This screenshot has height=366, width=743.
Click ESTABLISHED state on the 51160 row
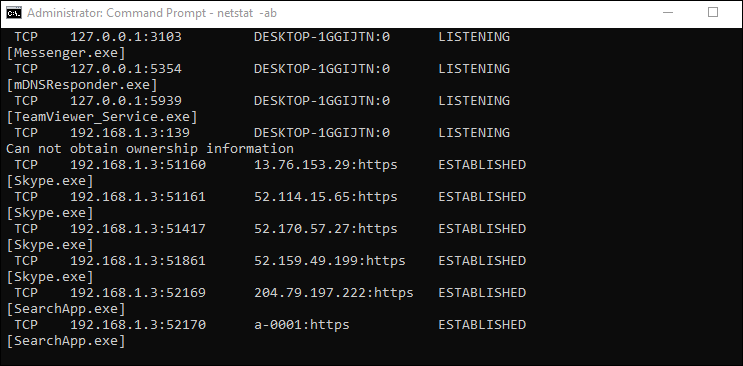click(x=482, y=165)
